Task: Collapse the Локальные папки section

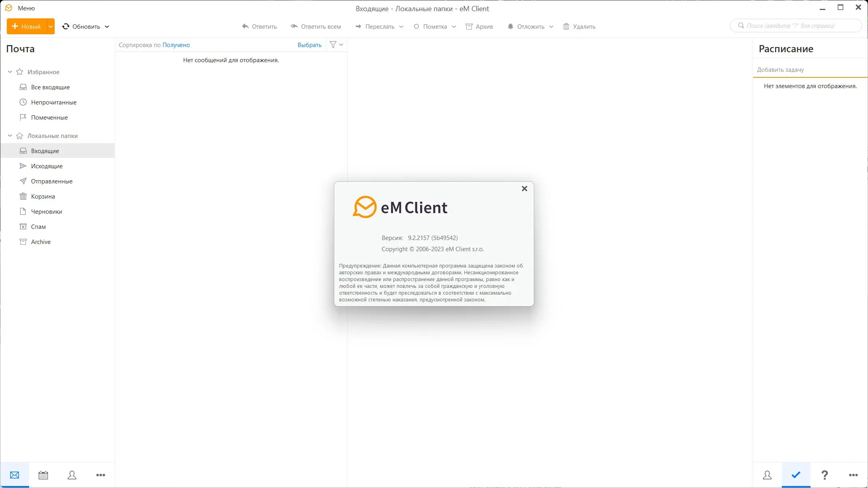Action: 10,136
